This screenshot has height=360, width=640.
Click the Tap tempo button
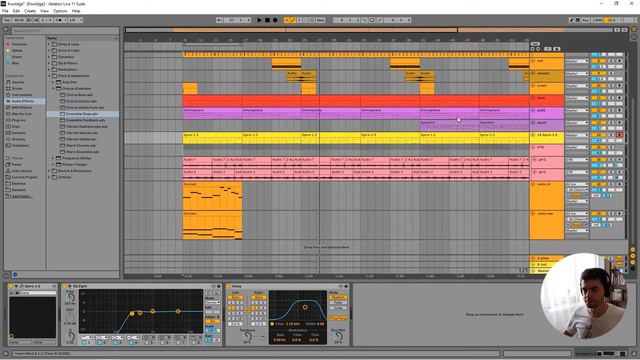[x=7, y=20]
